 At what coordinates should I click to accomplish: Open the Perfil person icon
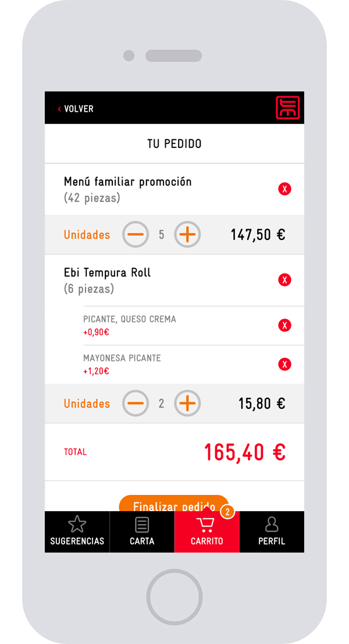tap(272, 523)
